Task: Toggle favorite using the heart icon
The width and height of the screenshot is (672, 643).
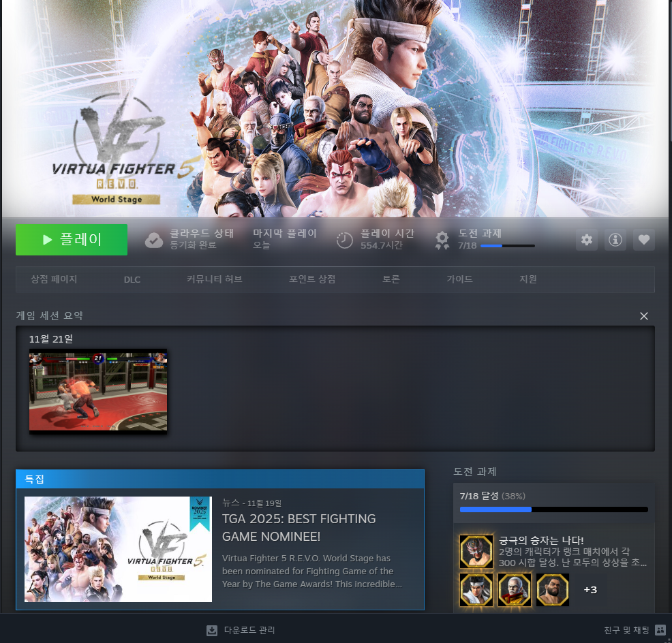Action: (x=643, y=240)
